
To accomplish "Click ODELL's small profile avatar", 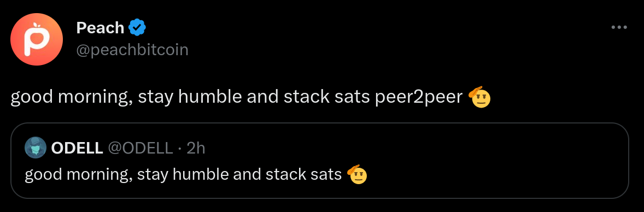I will [36, 148].
